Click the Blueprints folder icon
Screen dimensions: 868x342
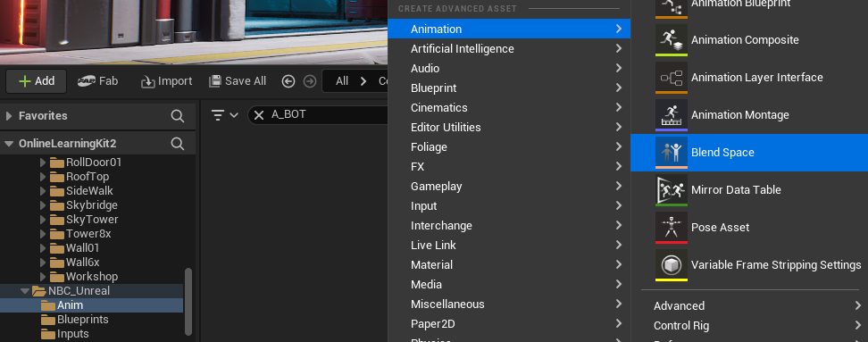coord(48,320)
